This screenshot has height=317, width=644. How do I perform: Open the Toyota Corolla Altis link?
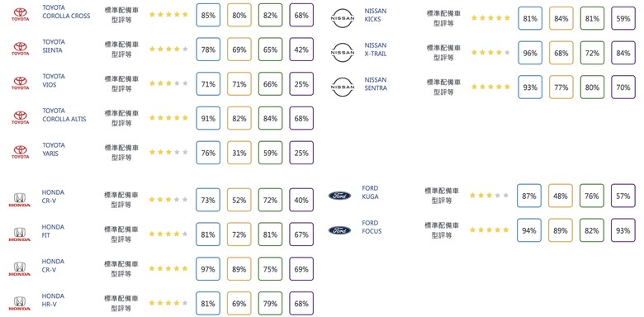click(x=64, y=115)
